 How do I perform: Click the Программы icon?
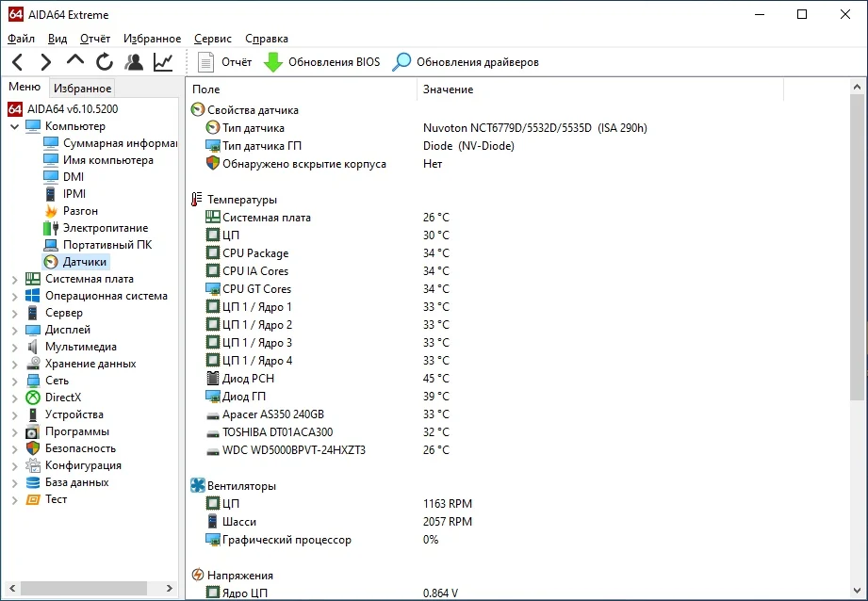click(x=33, y=431)
